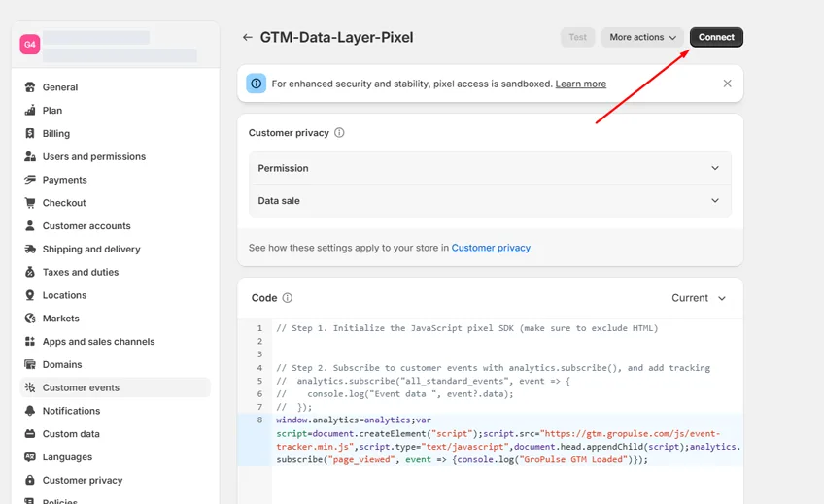The image size is (824, 504).
Task: Expand the Data sale section
Action: [x=490, y=201]
